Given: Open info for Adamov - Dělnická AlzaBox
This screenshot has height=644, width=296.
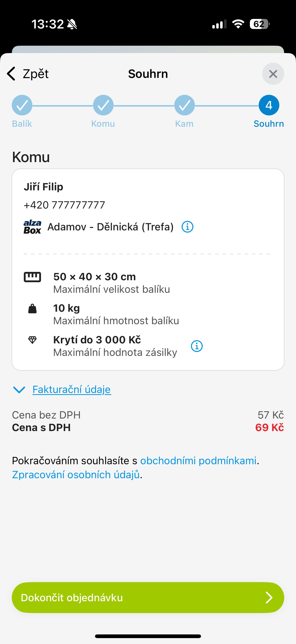Looking at the screenshot, I should (x=187, y=227).
